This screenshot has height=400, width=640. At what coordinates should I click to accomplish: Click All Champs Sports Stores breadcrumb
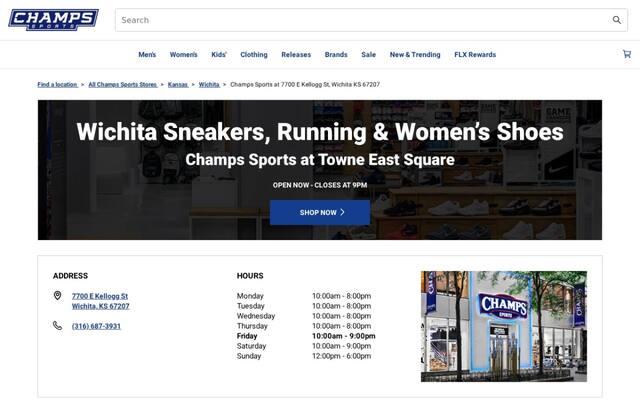coord(122,84)
